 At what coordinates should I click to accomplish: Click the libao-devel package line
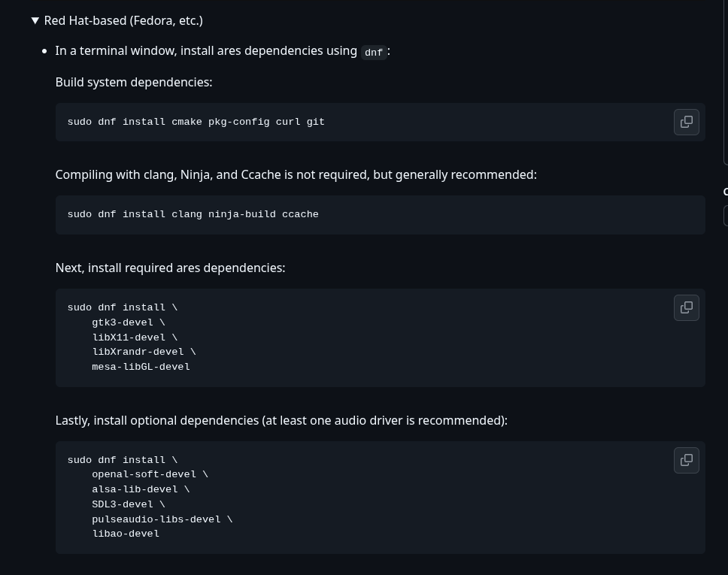click(126, 534)
